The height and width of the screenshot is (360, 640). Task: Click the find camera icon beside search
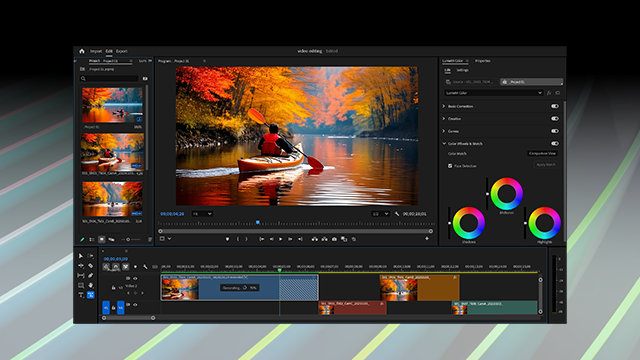click(145, 78)
